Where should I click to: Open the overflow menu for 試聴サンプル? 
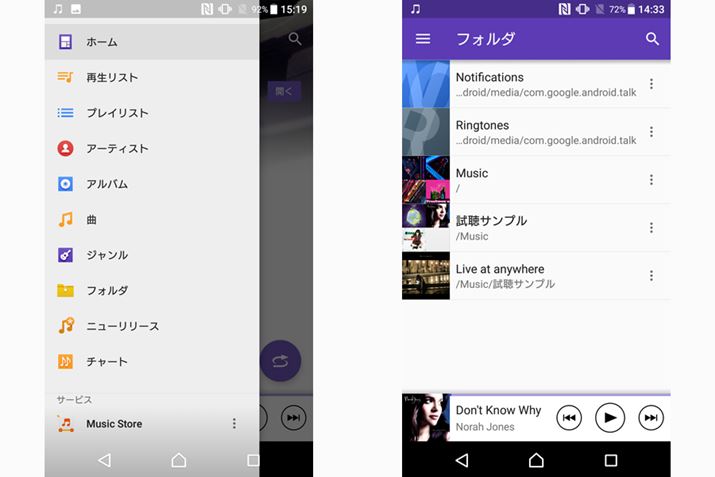(651, 228)
